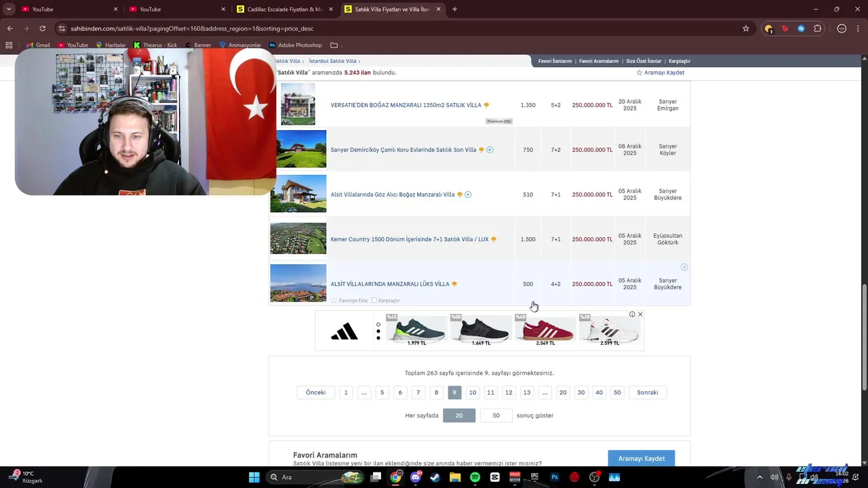Viewport: 868px width, 488px height.
Task: Open Epic Games launcher from taskbar
Action: point(534,477)
